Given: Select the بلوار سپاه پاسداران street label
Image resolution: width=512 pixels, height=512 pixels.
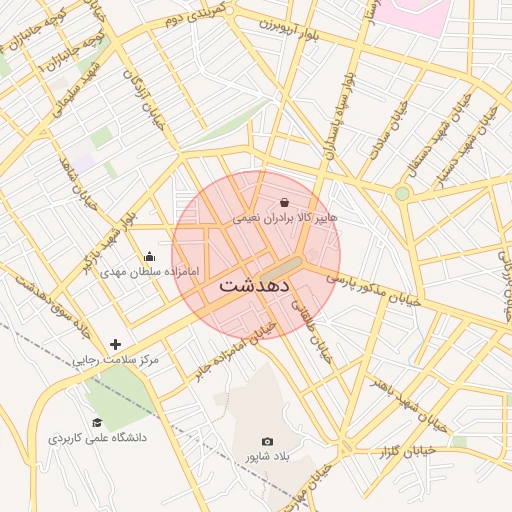Looking at the screenshot, I should [x=341, y=117].
